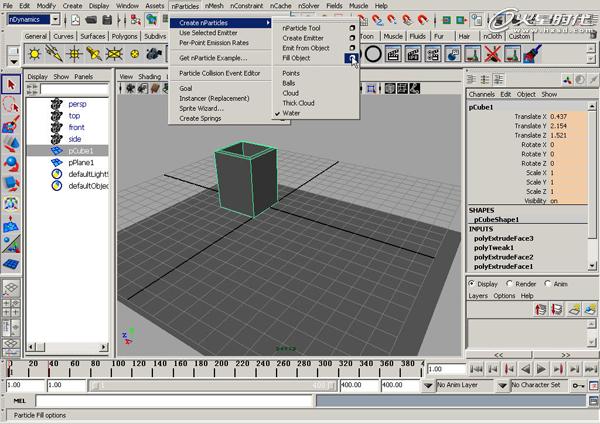Click the Play forwards button
600x424 pixels.
coord(541,369)
